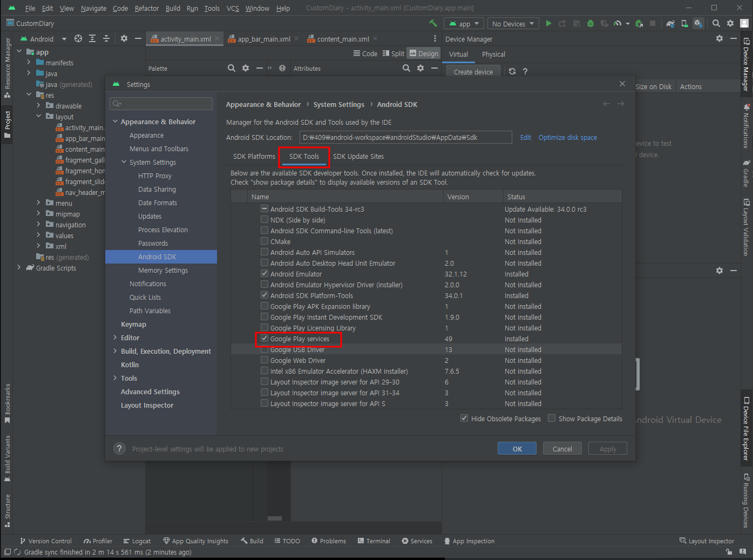Switch to content_main.xml editor tab
This screenshot has height=560, width=753.
[x=343, y=39]
